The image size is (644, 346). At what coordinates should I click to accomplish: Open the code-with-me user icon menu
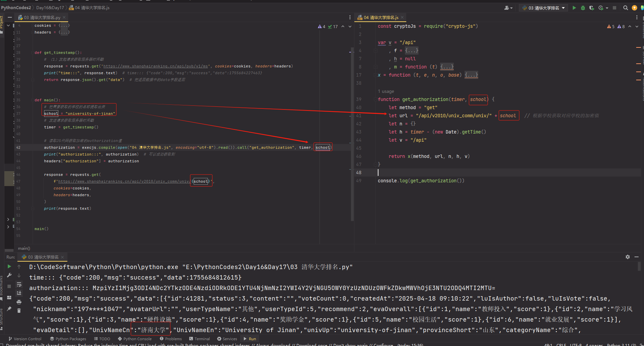coord(508,8)
